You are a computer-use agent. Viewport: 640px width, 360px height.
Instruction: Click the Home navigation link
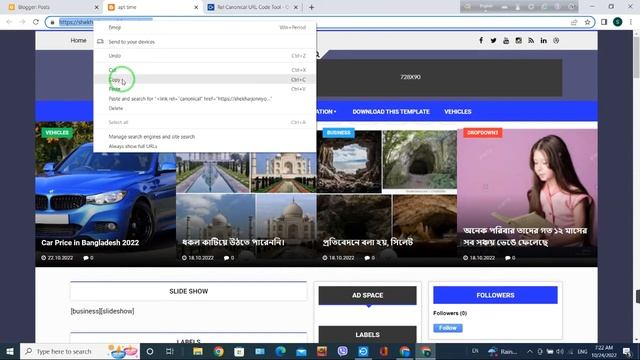click(78, 40)
